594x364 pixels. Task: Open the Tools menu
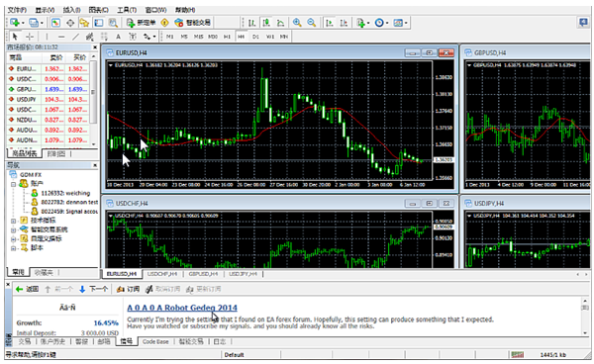[x=127, y=10]
